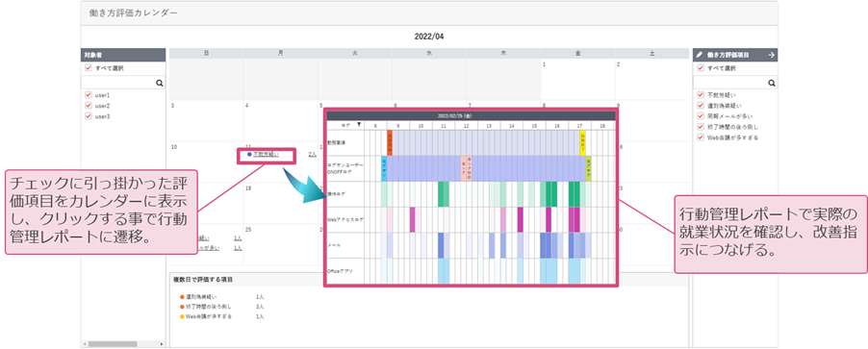Click the 2人 count link on day 11
This screenshot has height=349, width=868.
pos(312,155)
